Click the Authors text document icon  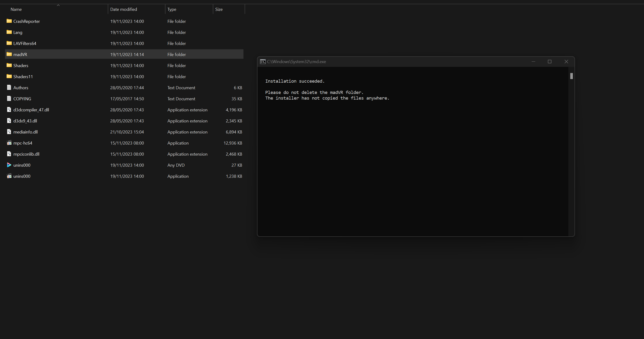pyautogui.click(x=9, y=87)
